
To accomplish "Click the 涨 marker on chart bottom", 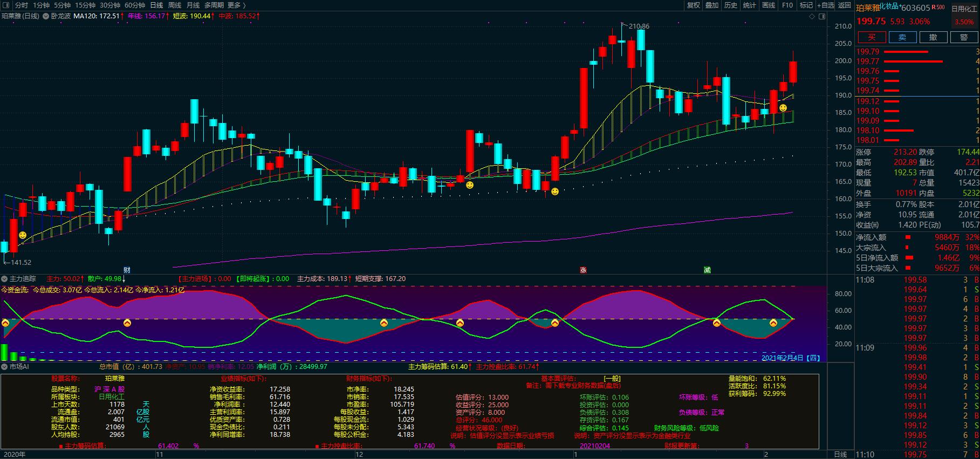I will pyautogui.click(x=583, y=270).
